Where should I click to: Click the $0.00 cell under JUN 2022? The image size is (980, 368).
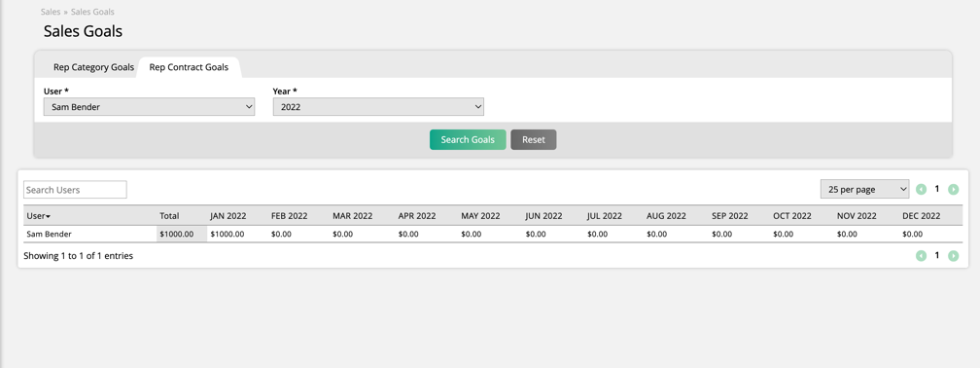pyautogui.click(x=536, y=234)
